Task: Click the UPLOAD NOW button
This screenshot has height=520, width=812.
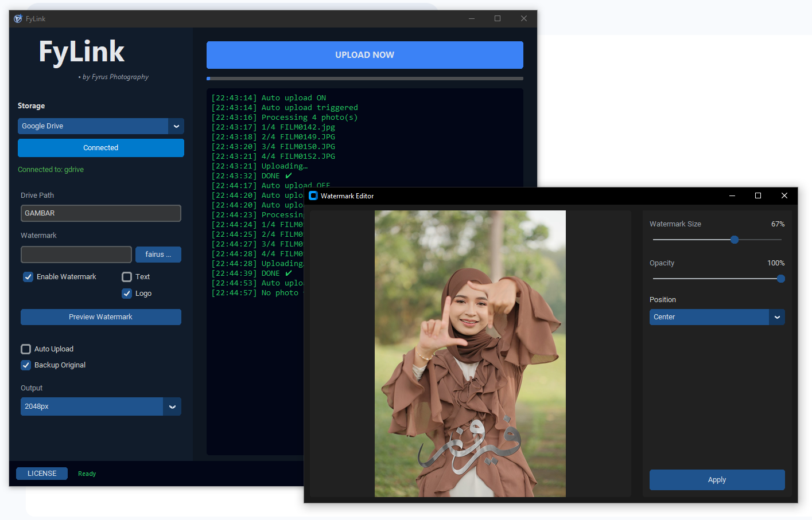Action: (x=365, y=55)
